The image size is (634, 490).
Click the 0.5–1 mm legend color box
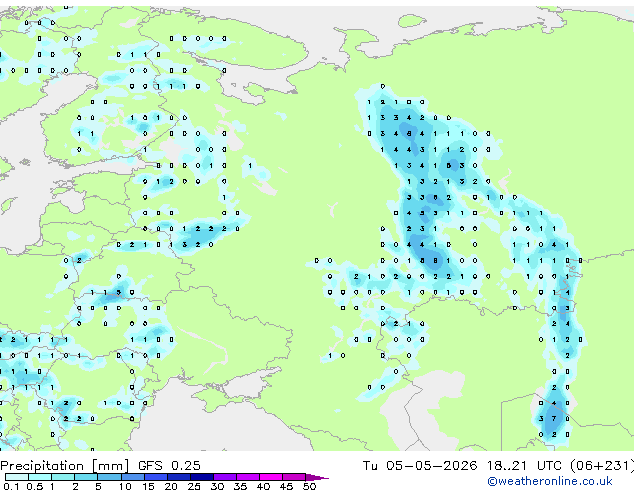(x=40, y=477)
